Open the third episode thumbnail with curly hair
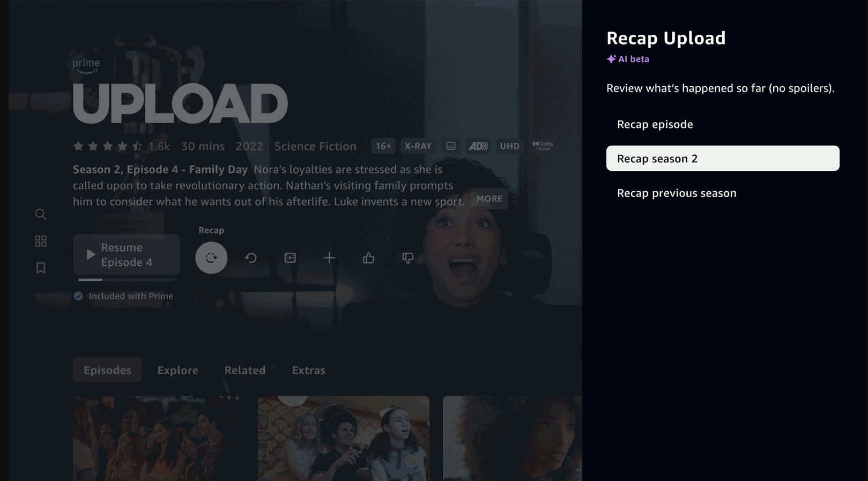Screen dimensions: 868x481 (513, 439)
